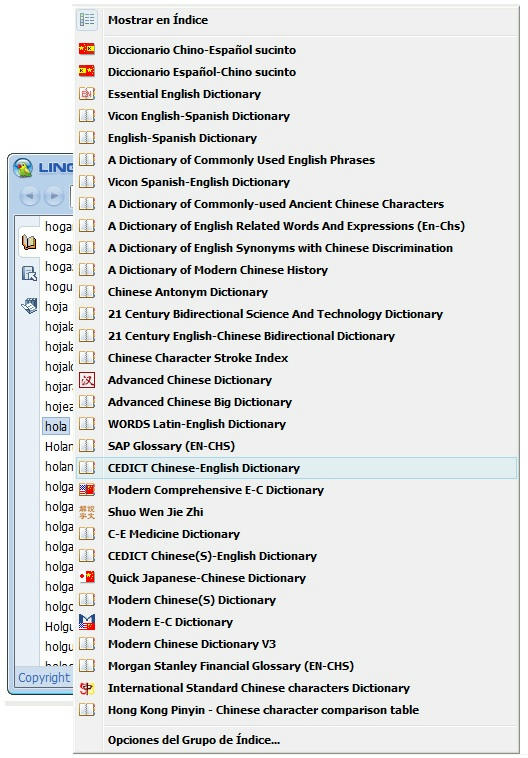Click the Advanced Chinese Dictionary red icon
This screenshot has width=528, height=758.
(x=87, y=380)
